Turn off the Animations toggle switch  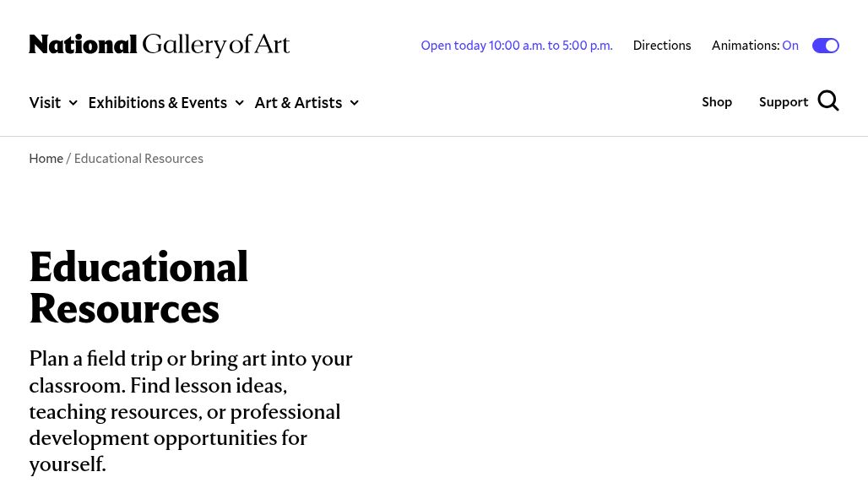click(x=825, y=46)
